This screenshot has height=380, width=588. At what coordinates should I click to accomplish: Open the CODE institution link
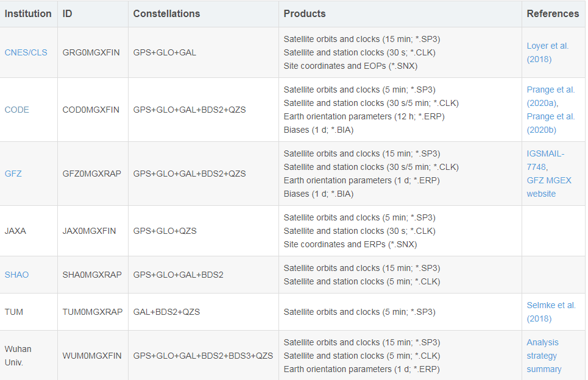(17, 110)
